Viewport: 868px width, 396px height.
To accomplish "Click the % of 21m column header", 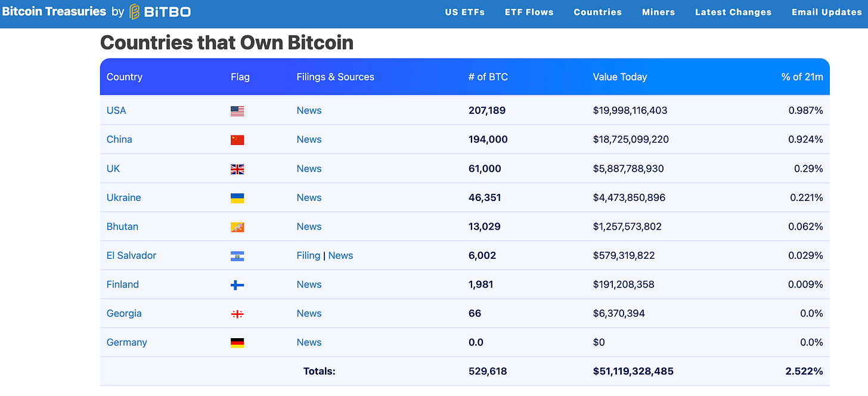I will coord(802,76).
